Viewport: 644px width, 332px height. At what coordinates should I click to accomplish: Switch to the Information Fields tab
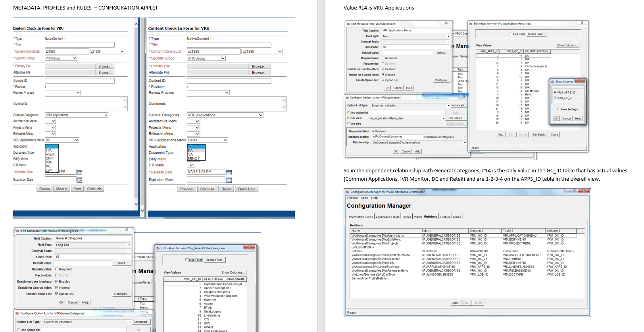361,217
